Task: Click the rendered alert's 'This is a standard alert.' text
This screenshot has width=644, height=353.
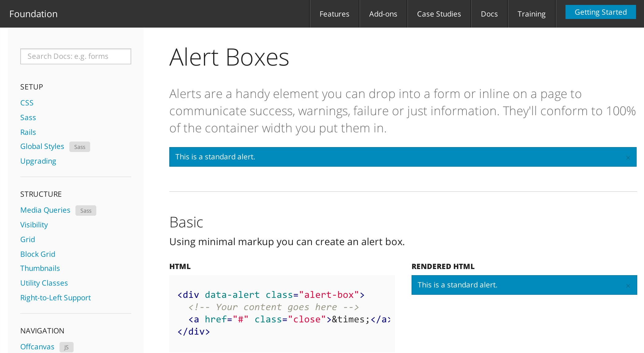Action: point(457,285)
